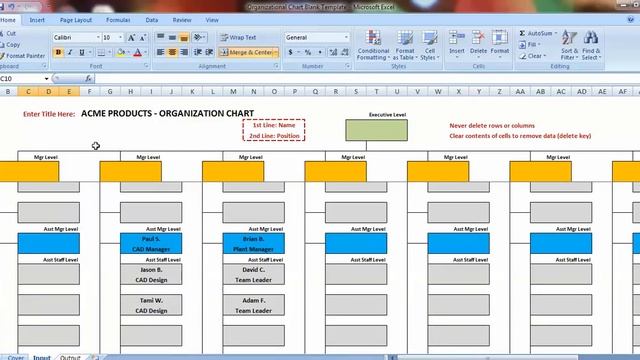The height and width of the screenshot is (360, 640).
Task: Toggle Center horizontal alignment
Action: tap(172, 52)
